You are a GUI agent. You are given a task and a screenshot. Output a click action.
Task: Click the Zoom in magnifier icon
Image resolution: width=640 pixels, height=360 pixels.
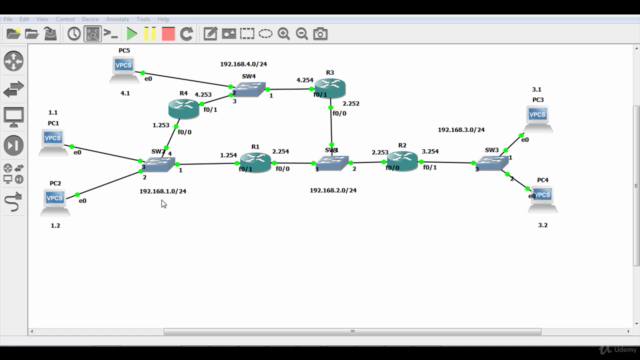coord(284,34)
